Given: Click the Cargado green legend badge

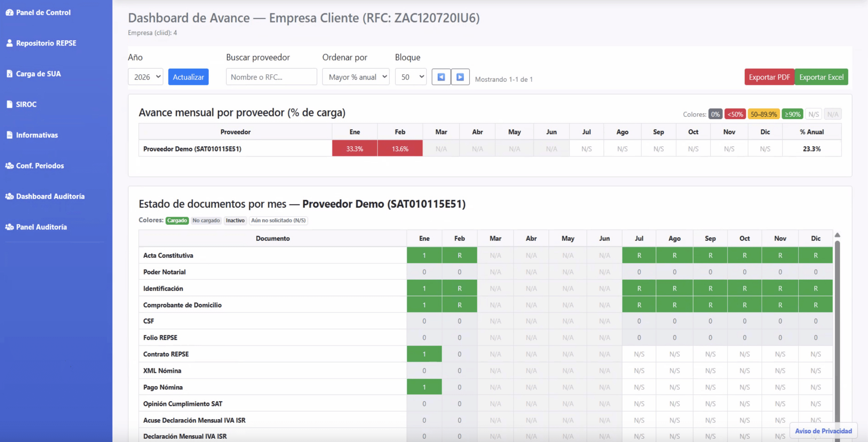Looking at the screenshot, I should coord(177,220).
